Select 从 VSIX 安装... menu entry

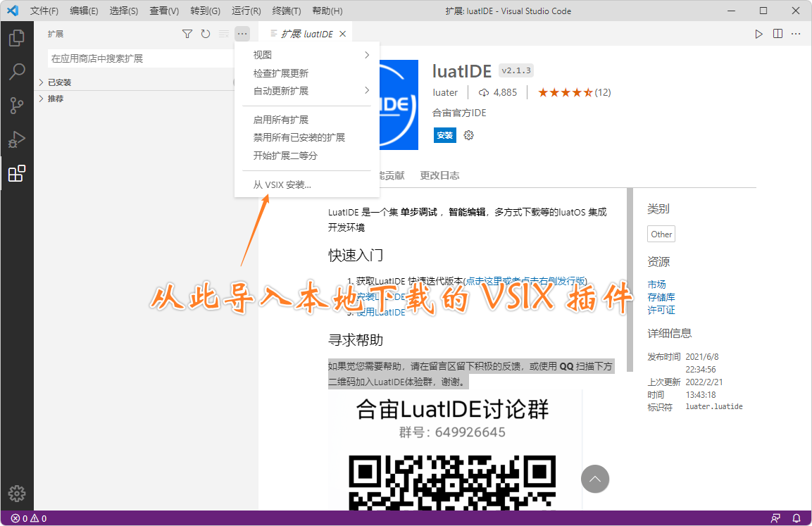(307, 184)
